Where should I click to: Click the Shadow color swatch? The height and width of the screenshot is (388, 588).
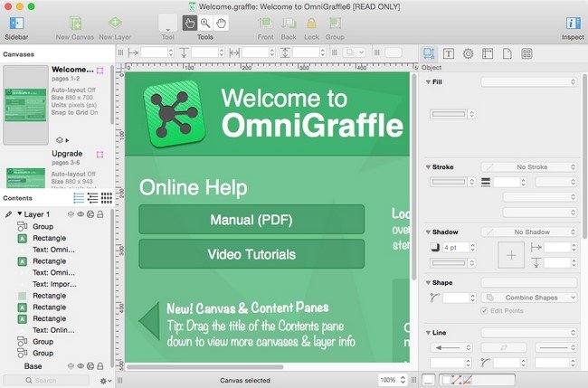449,263
